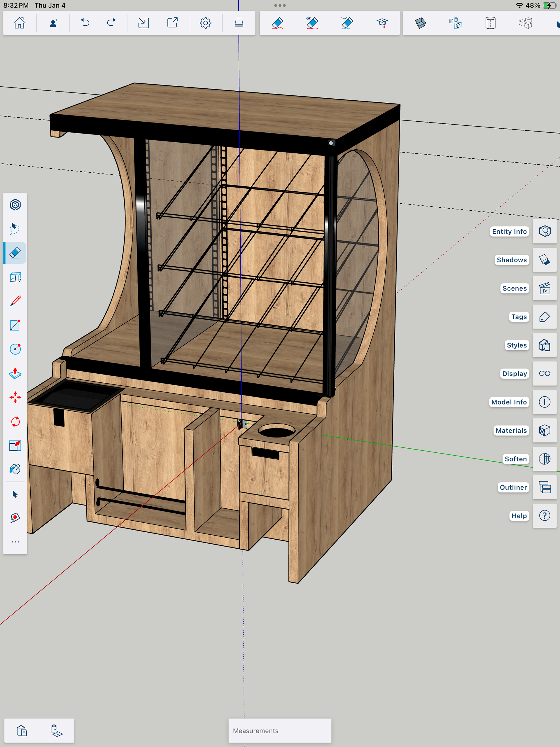Select the Move tool
Viewport: 560px width, 747px height.
coord(15,398)
